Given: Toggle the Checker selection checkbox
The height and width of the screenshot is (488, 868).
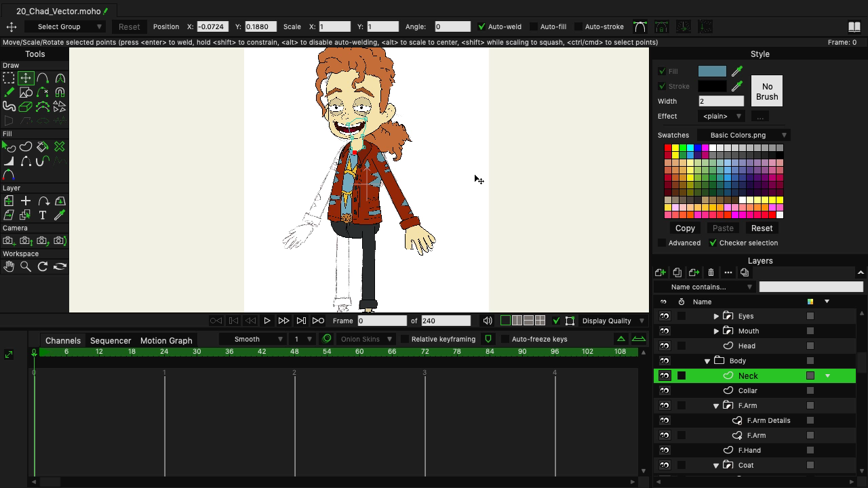Looking at the screenshot, I should 713,243.
